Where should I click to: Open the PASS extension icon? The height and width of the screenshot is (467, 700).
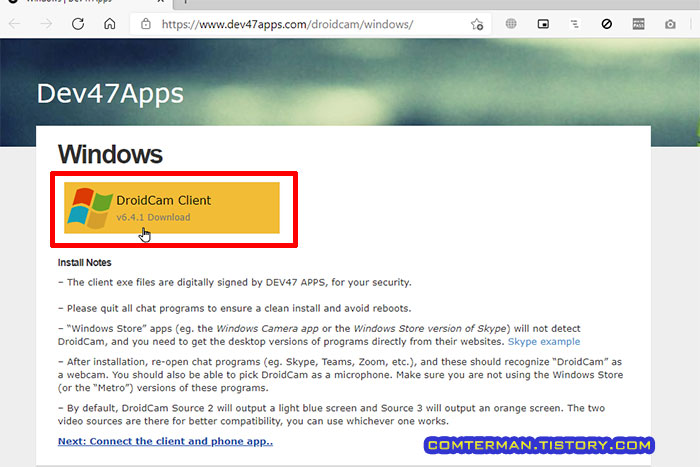(638, 24)
